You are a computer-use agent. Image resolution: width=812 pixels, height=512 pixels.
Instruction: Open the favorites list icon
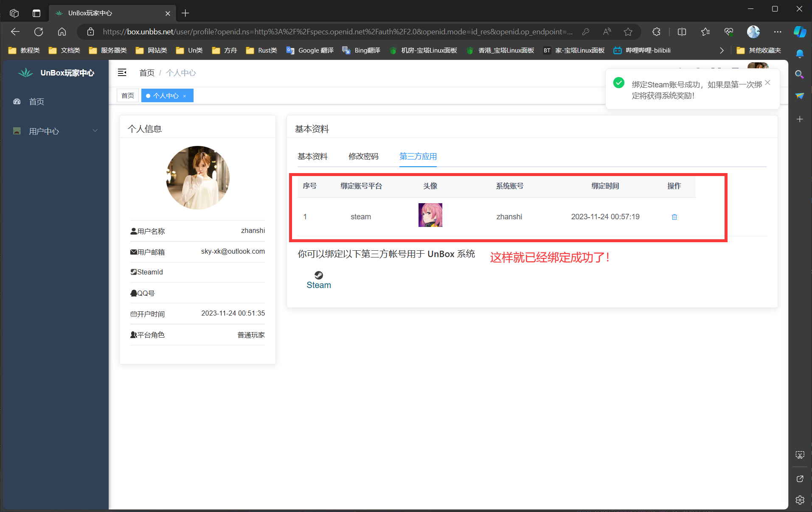click(705, 32)
